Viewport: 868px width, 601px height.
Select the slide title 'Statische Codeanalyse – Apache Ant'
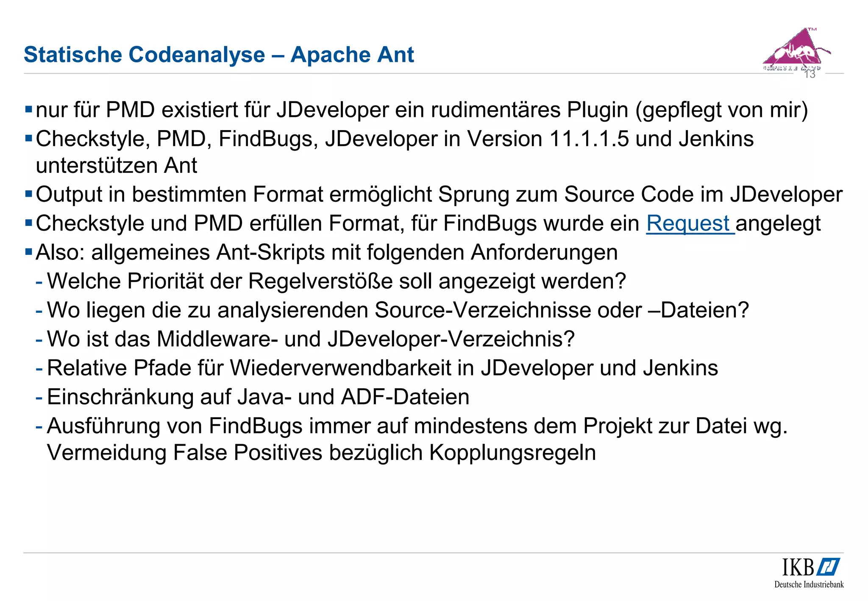219,55
